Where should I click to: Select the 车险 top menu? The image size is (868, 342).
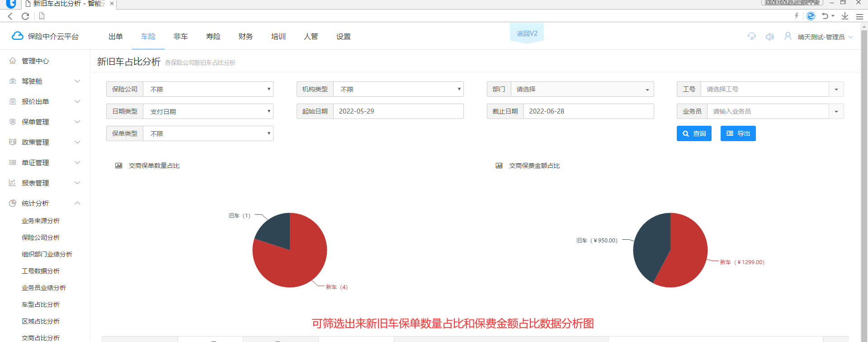tap(148, 36)
